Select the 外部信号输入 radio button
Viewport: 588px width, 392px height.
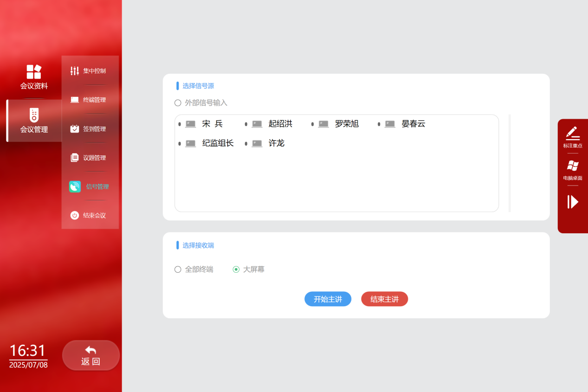pos(178,103)
